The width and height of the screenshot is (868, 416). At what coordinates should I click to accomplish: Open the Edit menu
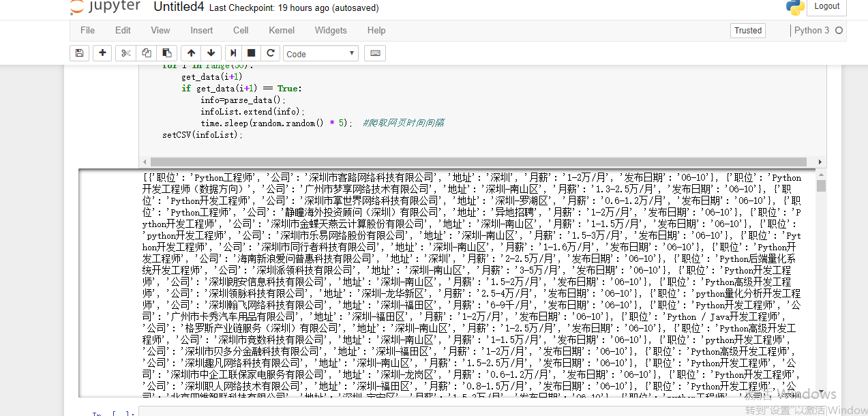pyautogui.click(x=123, y=30)
